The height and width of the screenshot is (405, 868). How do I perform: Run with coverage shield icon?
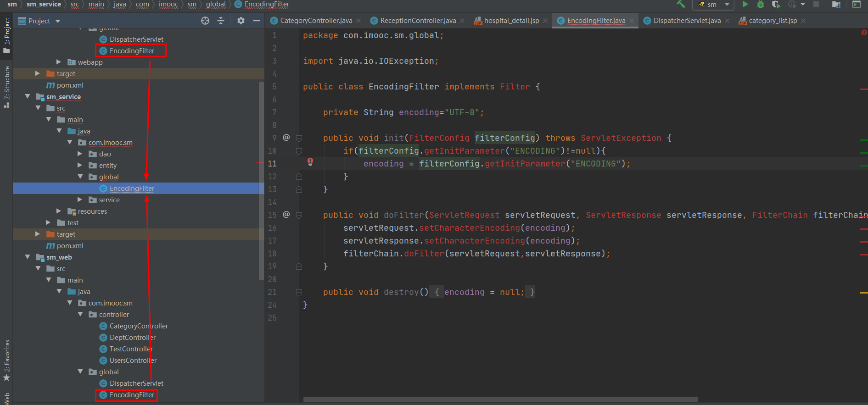pos(776,4)
